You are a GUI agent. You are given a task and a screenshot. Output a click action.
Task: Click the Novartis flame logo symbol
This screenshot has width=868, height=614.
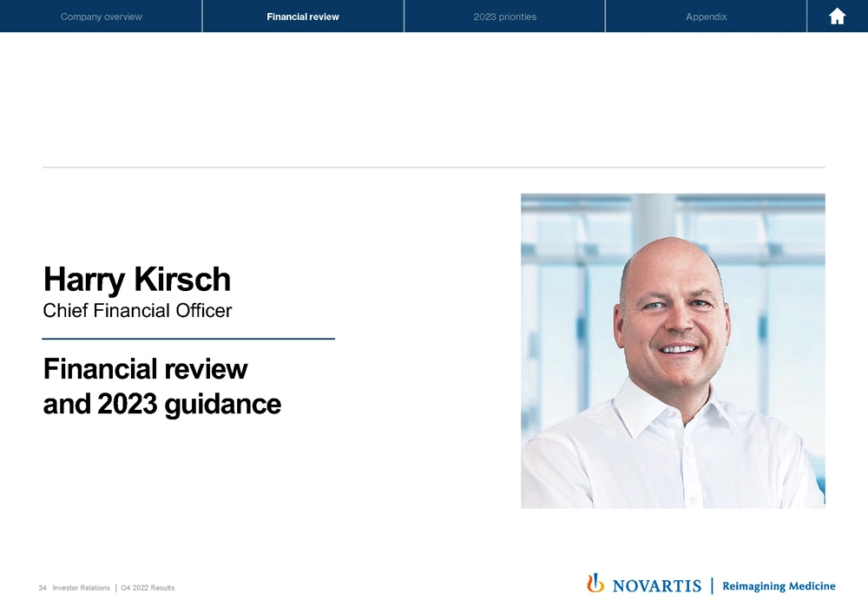[x=595, y=584]
